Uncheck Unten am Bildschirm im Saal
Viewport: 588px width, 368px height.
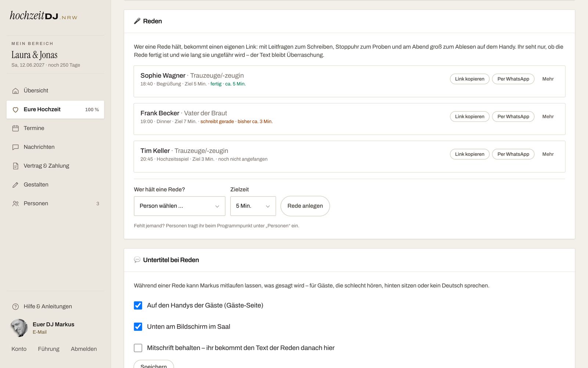click(138, 327)
